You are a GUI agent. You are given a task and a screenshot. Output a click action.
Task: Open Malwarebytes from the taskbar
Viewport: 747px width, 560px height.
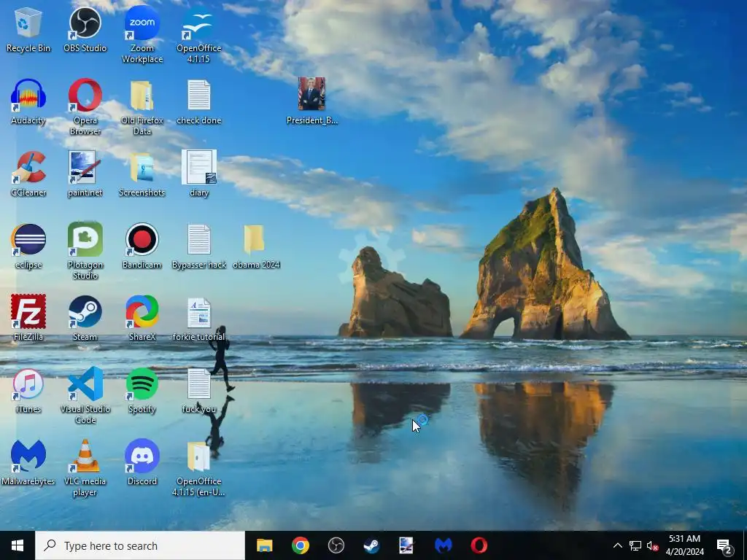[443, 545]
